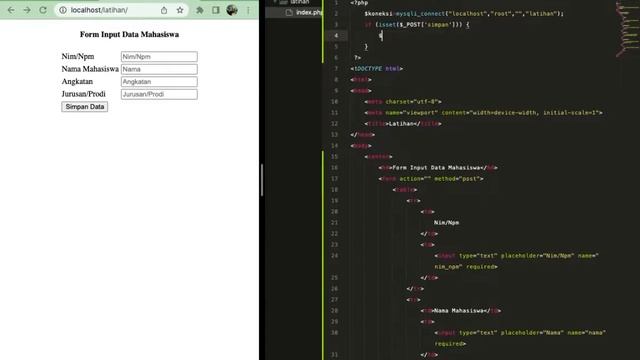Screen dimensions: 640x360
Task: Bookmark this page with star icon
Action: coord(180,10)
